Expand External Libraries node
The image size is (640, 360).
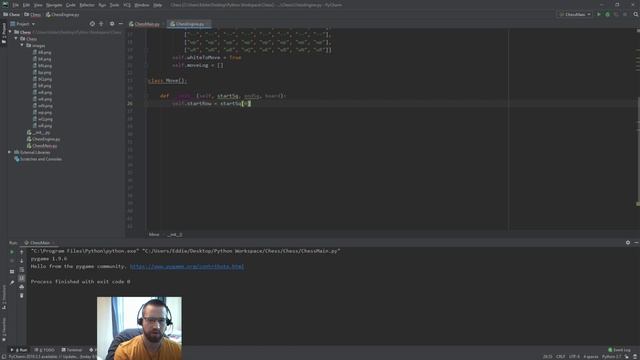click(x=10, y=152)
